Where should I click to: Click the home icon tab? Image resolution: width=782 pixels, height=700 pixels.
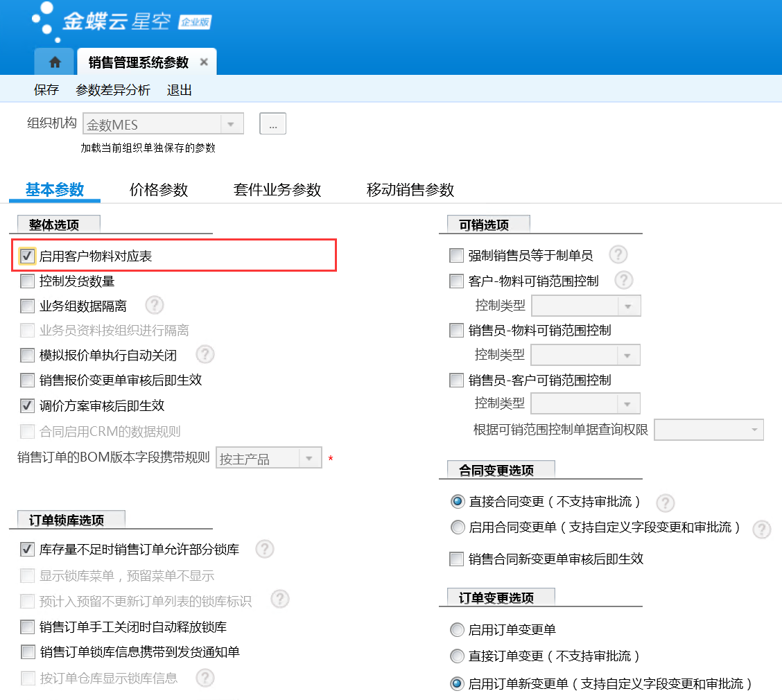click(x=55, y=62)
